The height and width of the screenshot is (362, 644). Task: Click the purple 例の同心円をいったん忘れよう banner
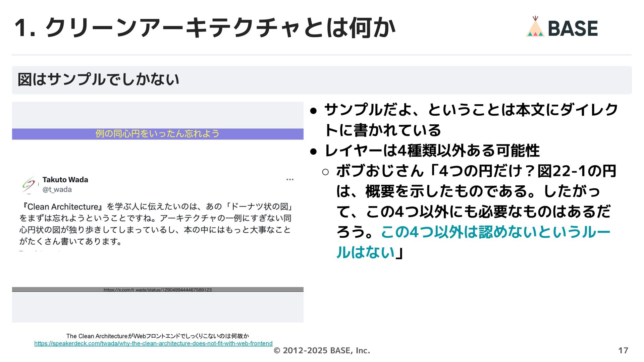(158, 134)
